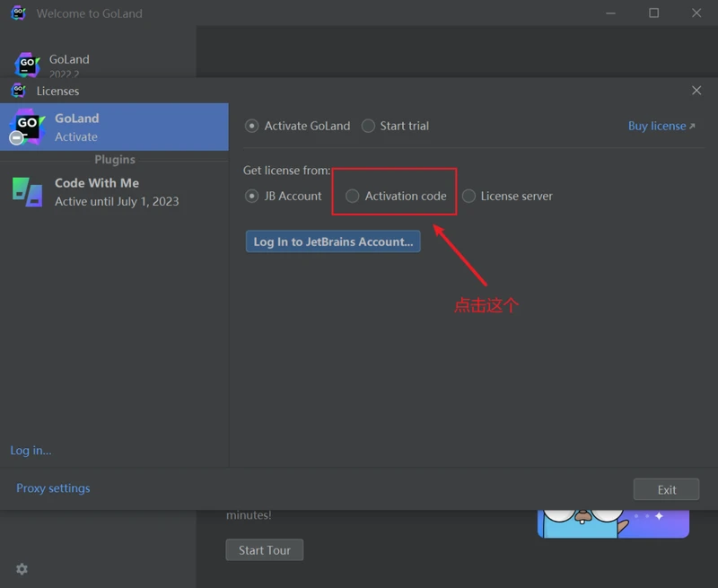Click the Start Tour button
Viewport: 718px width, 588px height.
264,550
